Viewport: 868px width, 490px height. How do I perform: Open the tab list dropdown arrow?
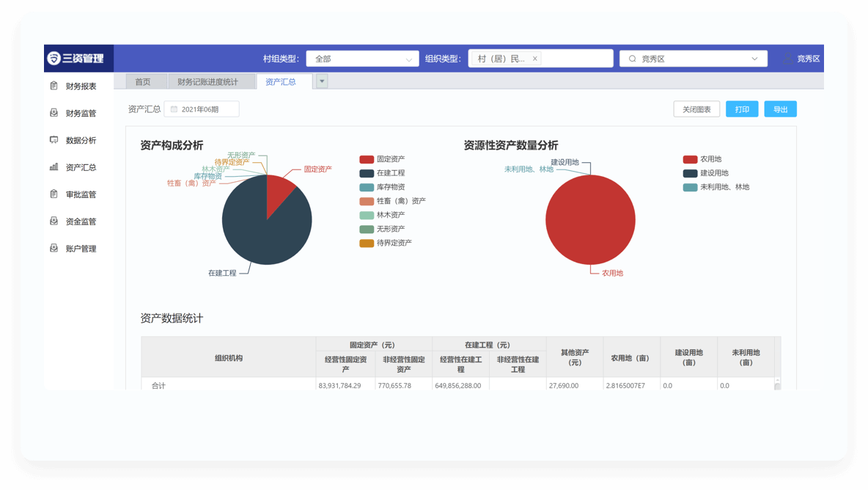(322, 81)
